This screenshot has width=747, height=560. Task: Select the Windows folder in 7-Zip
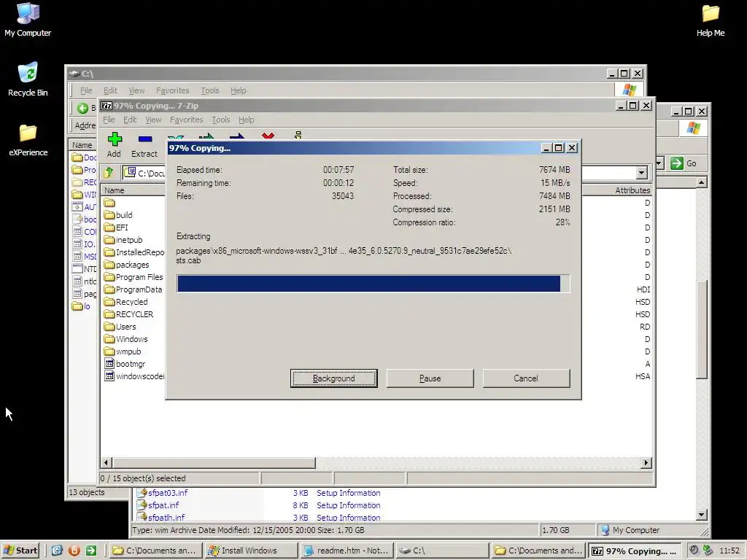125,339
